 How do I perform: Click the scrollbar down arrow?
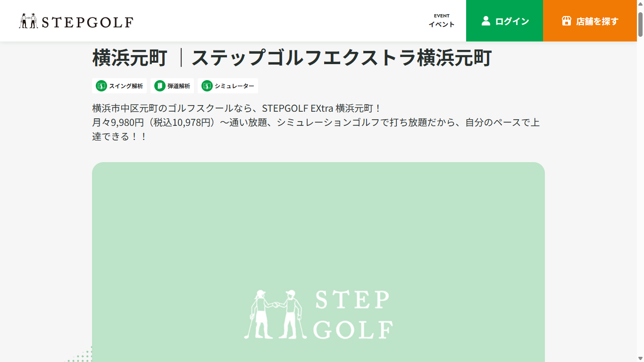pos(640,358)
